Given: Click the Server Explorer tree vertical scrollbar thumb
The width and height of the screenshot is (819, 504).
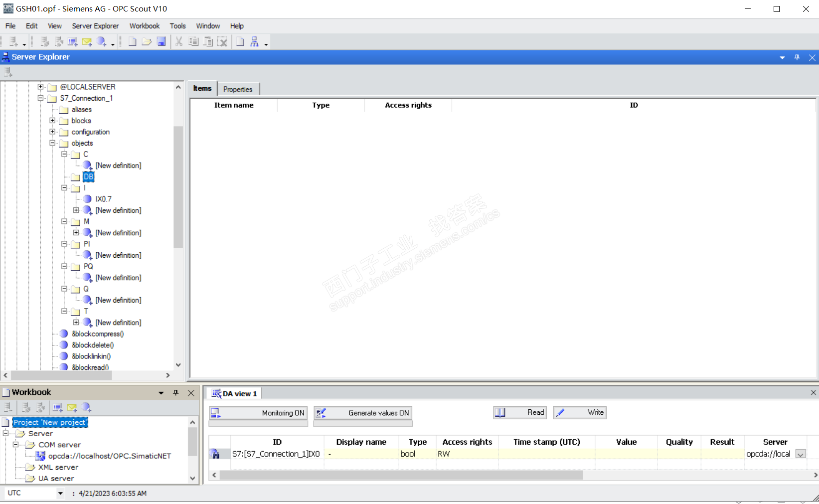Looking at the screenshot, I should coord(178,187).
